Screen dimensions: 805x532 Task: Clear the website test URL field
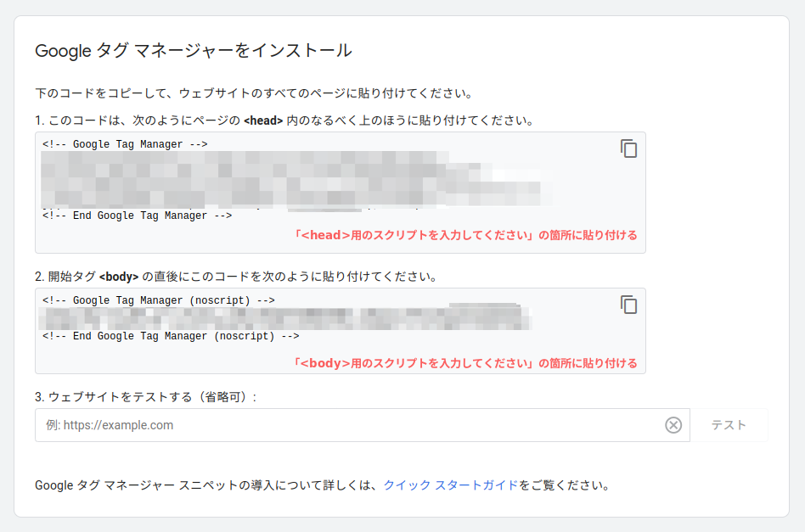tap(673, 425)
